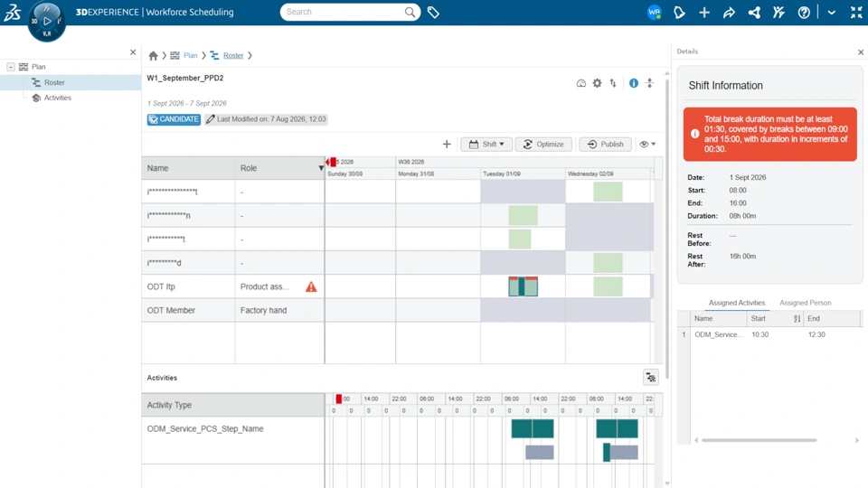Viewport: 868px width, 488px height.
Task: Click details scrollbar right arrow
Action: pyautogui.click(x=857, y=440)
